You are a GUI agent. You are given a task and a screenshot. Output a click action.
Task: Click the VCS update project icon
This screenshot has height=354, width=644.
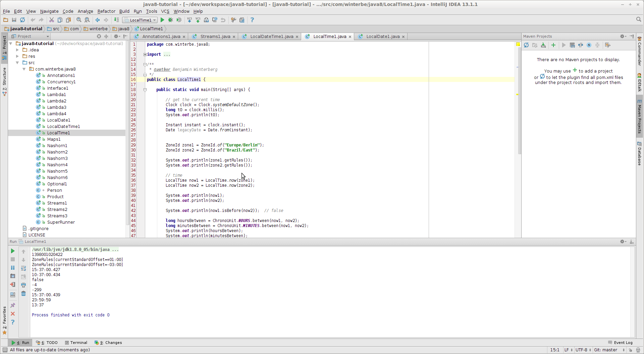click(x=190, y=20)
